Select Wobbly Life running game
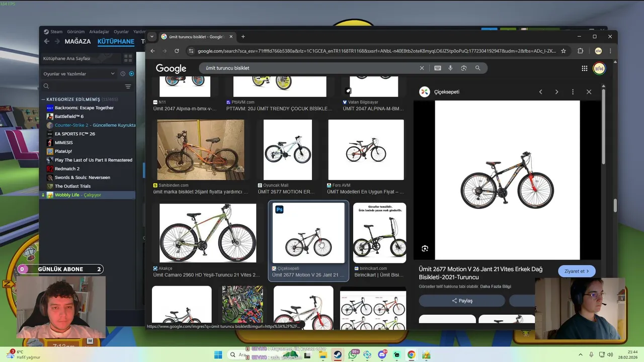 [88, 195]
